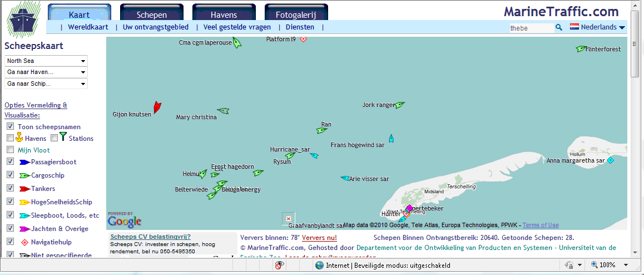Viewport: 644px width, 275px height.
Task: Click the Arie visser sar vessel marker
Action: click(345, 178)
